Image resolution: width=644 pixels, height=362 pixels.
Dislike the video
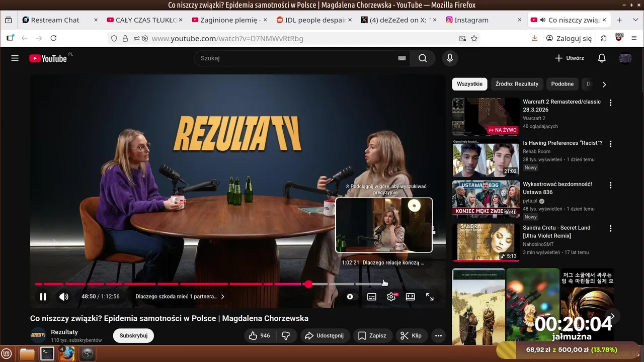tap(286, 335)
